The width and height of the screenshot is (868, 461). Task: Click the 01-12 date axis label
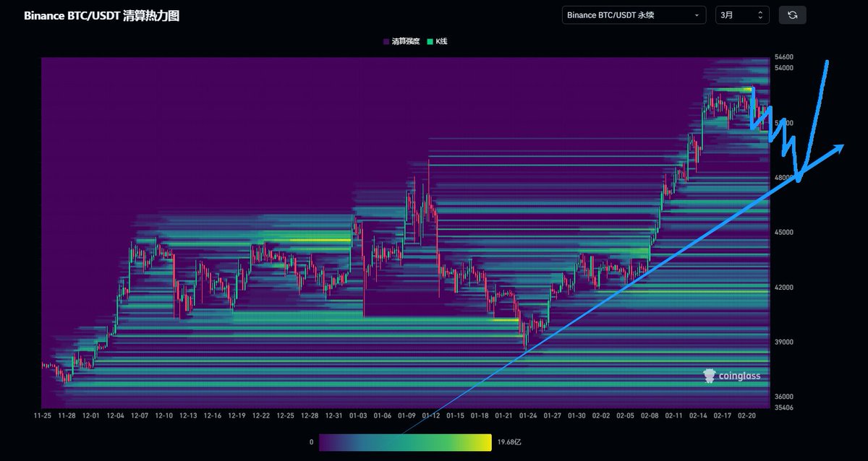coord(431,415)
